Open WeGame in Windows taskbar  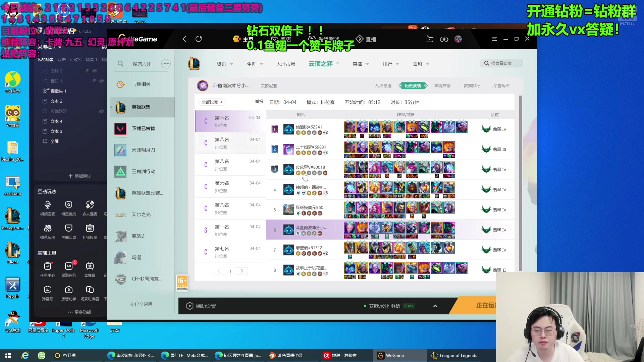[x=400, y=355]
